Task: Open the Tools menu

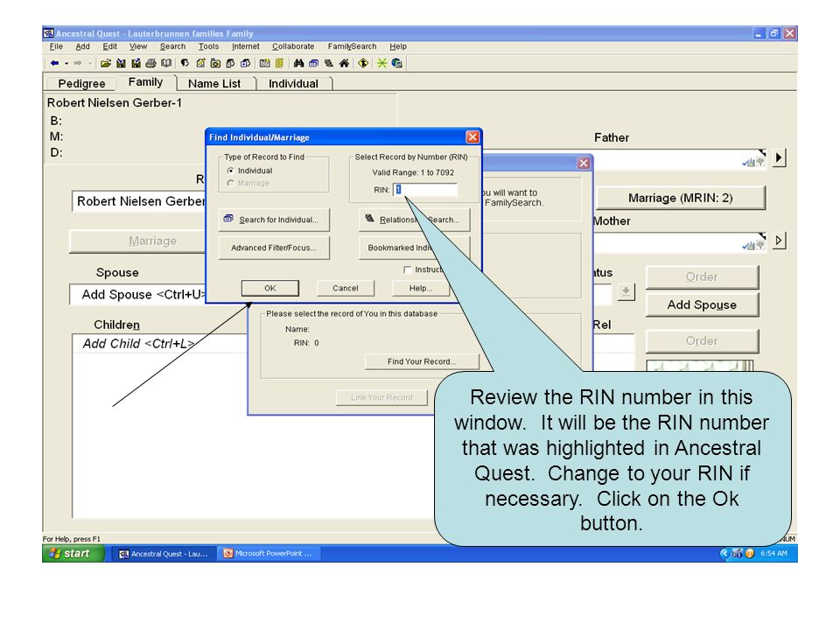Action: pyautogui.click(x=208, y=46)
